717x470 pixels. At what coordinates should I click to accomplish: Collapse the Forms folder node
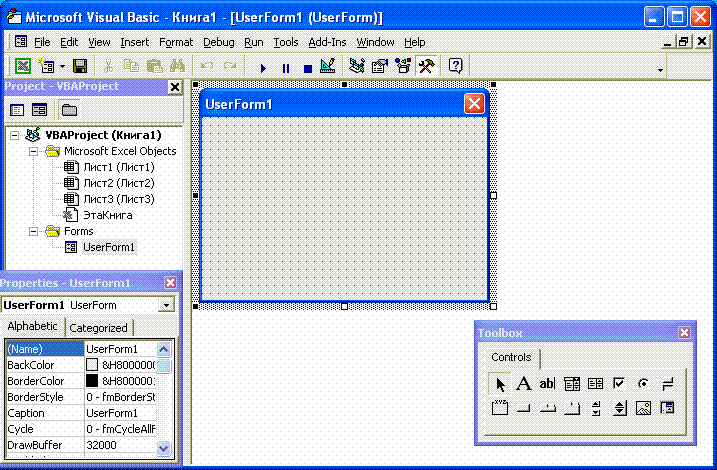(33, 231)
